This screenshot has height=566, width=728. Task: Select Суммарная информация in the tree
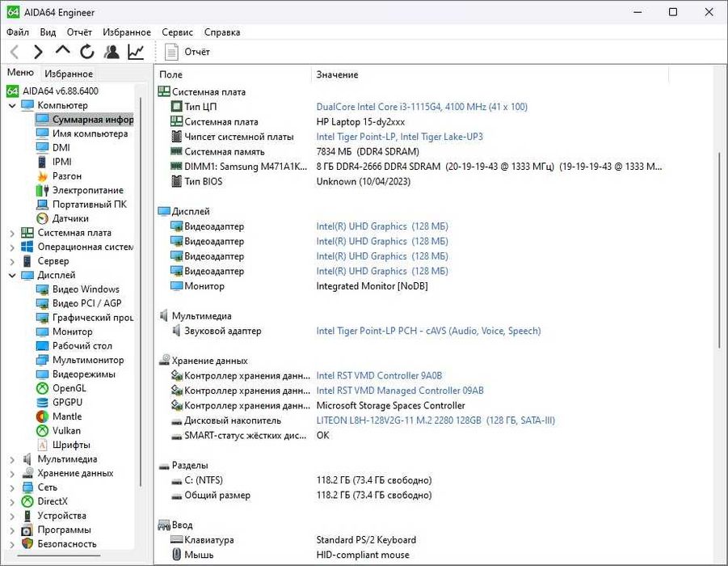tap(85, 120)
